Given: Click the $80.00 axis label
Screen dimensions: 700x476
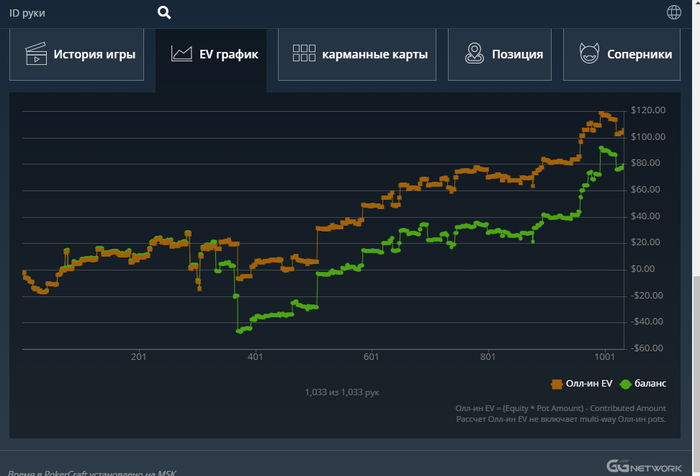Looking at the screenshot, I should pyautogui.click(x=645, y=163).
